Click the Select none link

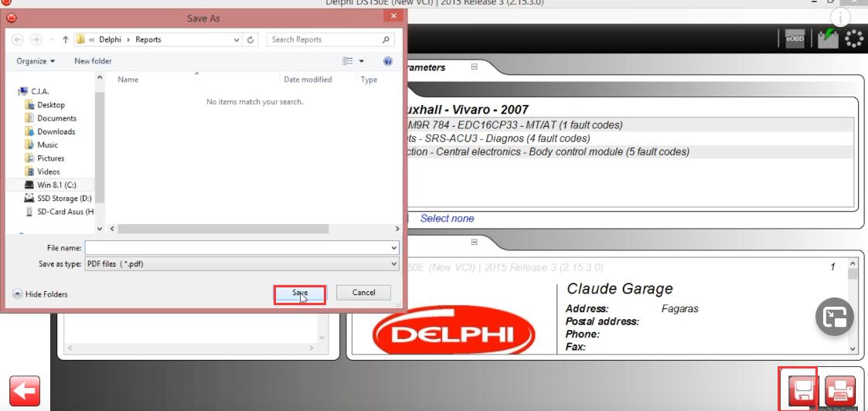point(447,219)
